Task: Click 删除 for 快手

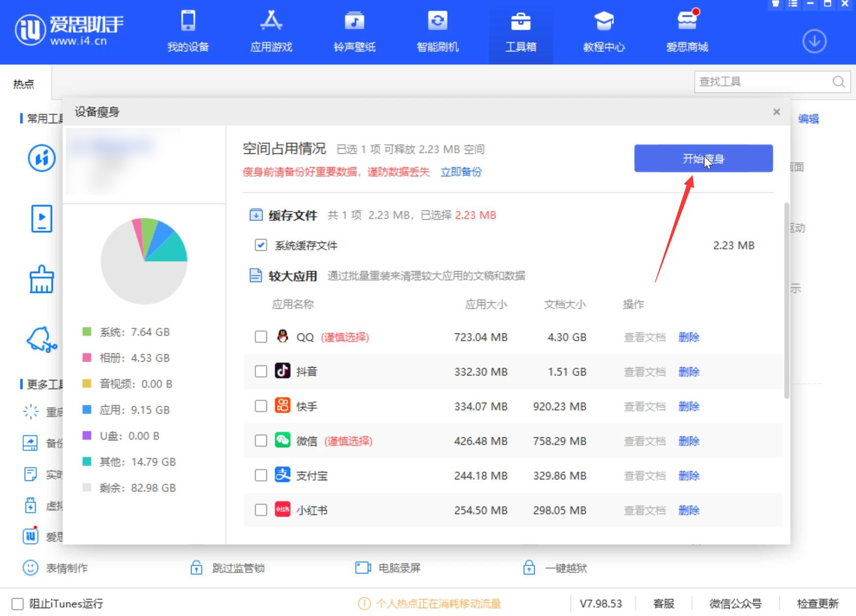Action: coord(689,406)
